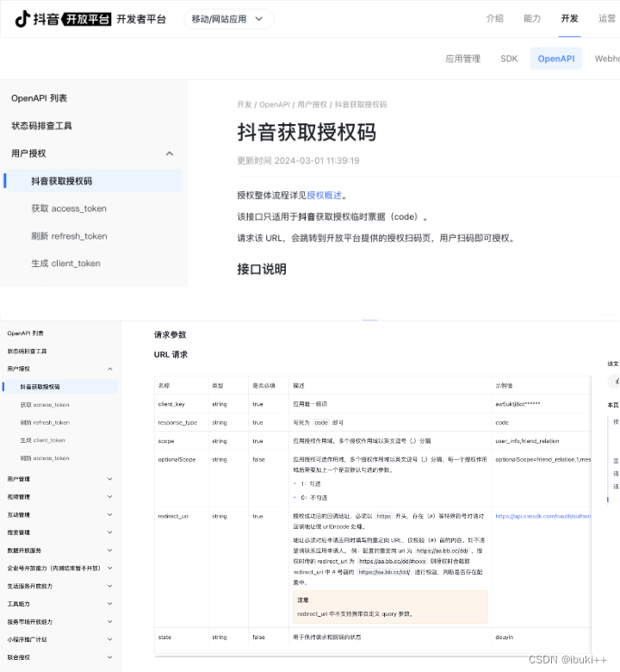Image resolution: width=620 pixels, height=672 pixels.
Task: Click the user_info,friend_relation example value
Action: [527, 441]
